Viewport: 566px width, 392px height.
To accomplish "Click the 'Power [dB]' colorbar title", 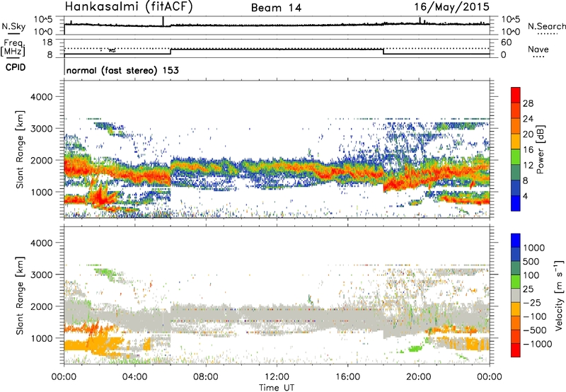I will click(540, 149).
